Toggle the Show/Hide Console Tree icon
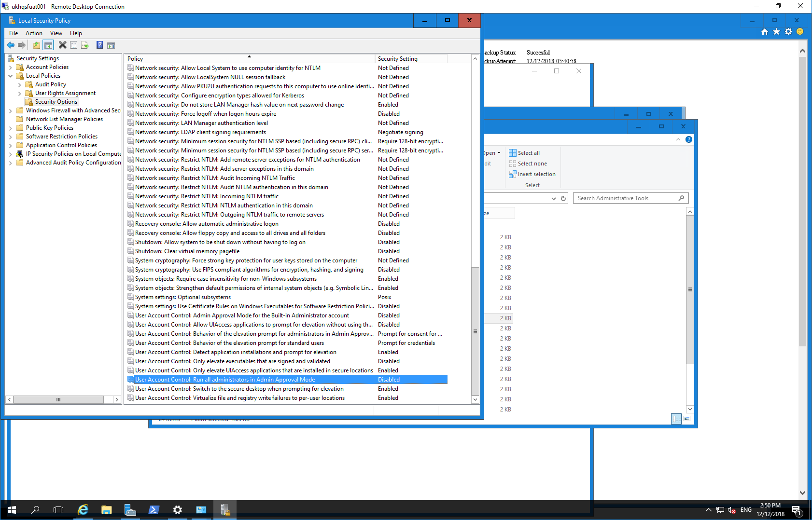812x520 pixels. click(48, 45)
